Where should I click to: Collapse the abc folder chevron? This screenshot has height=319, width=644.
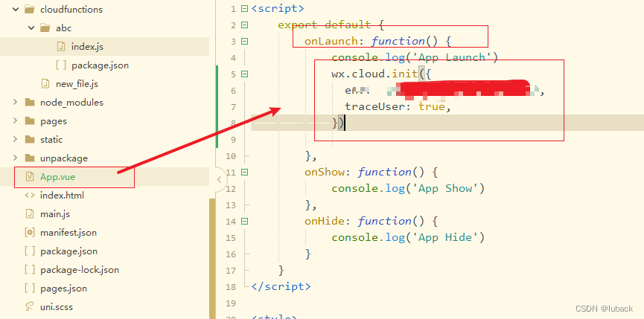click(31, 28)
